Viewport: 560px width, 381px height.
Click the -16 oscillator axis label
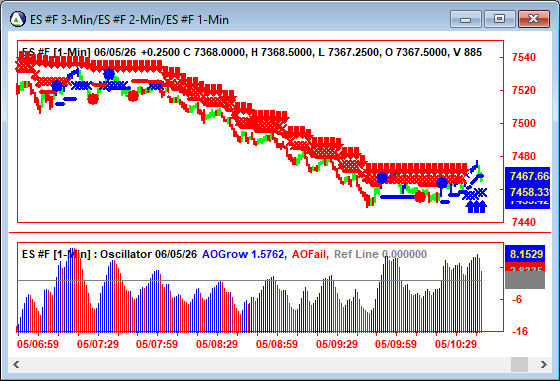[520, 331]
